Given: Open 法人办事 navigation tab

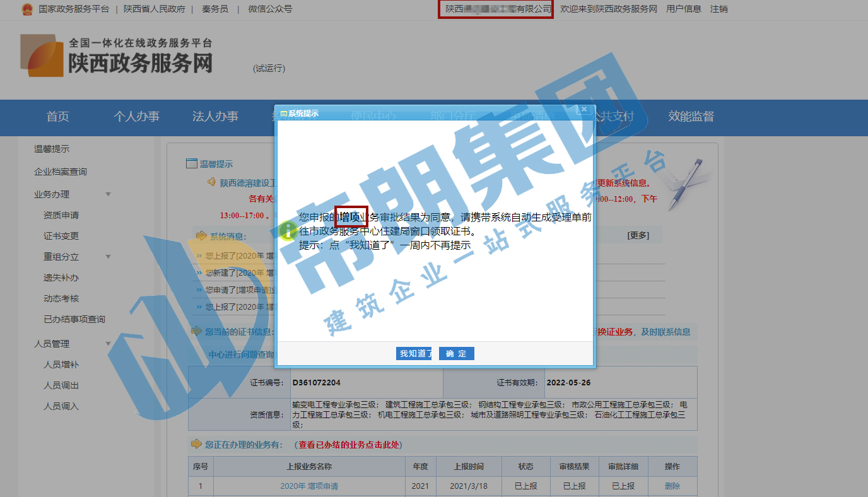Looking at the screenshot, I should tap(216, 117).
